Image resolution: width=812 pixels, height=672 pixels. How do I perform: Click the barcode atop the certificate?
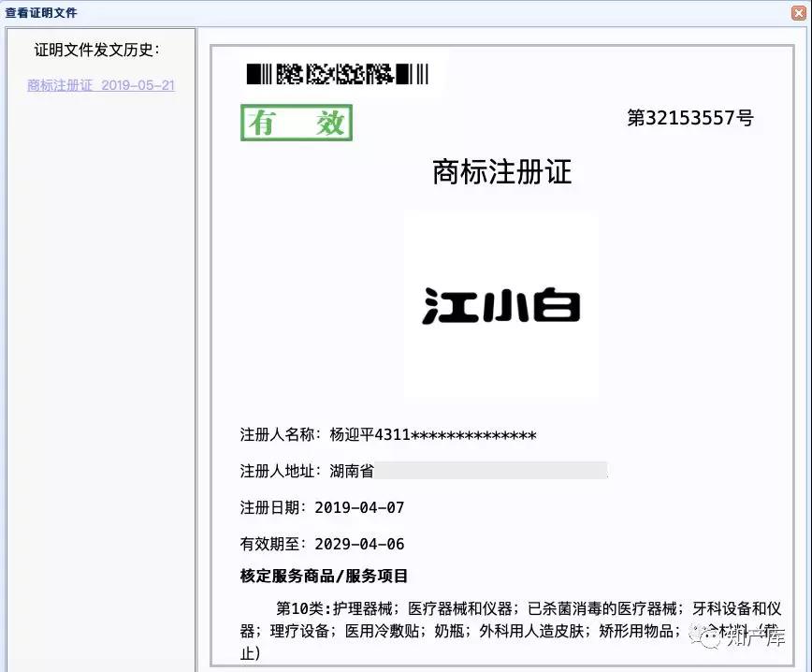coord(338,74)
